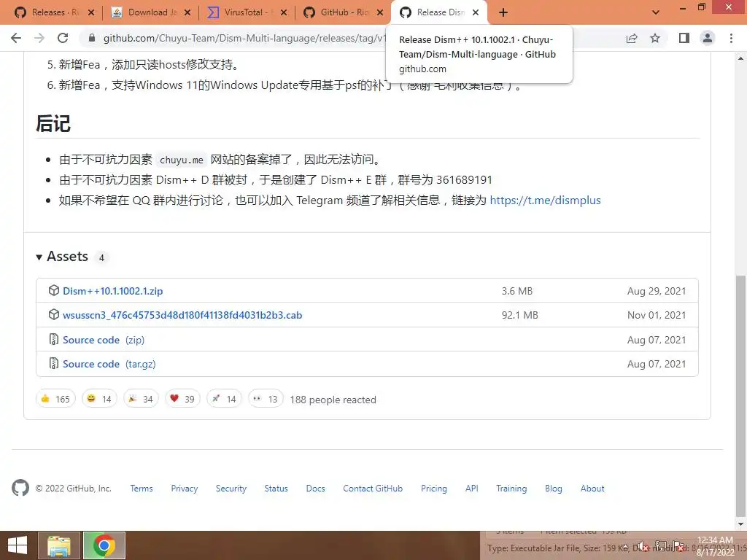This screenshot has width=747, height=560.
Task: Click package icon beside Dism++ zip
Action: click(x=54, y=290)
